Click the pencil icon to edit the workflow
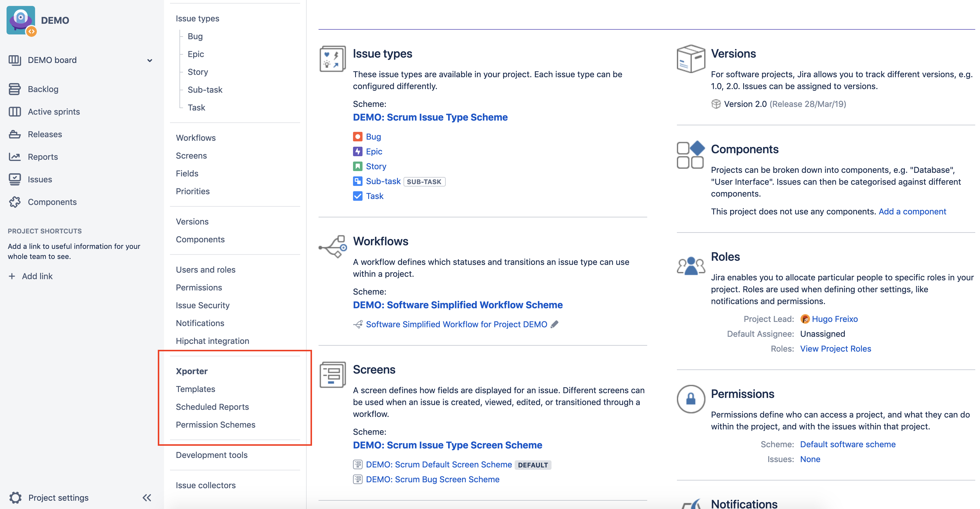The width and height of the screenshot is (980, 509). [x=555, y=324]
